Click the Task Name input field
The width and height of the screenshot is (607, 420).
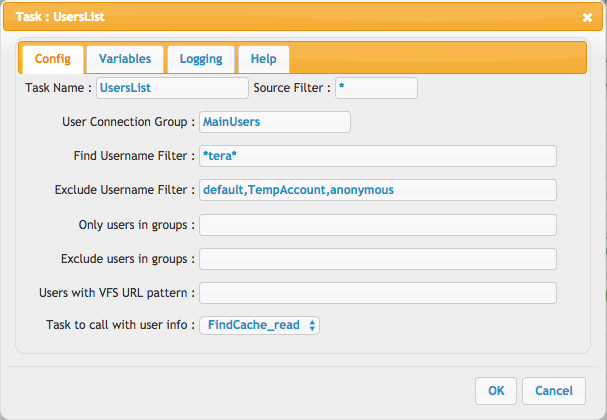(172, 88)
